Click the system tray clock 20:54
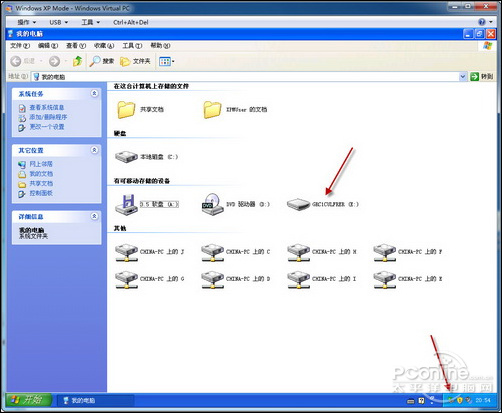The height and width of the screenshot is (413, 502). pos(483,400)
